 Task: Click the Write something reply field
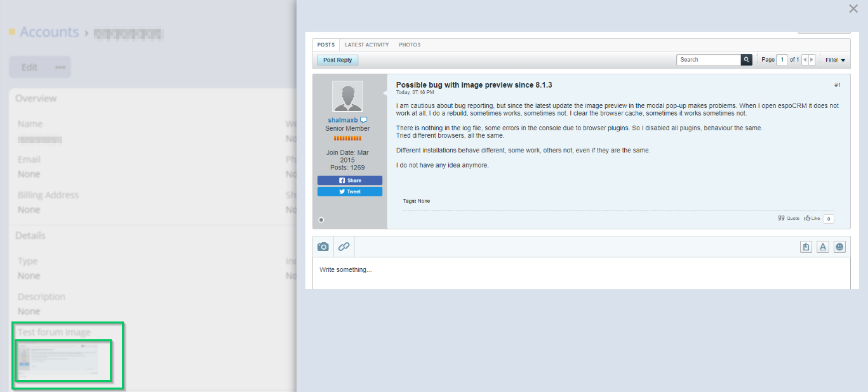click(582, 273)
